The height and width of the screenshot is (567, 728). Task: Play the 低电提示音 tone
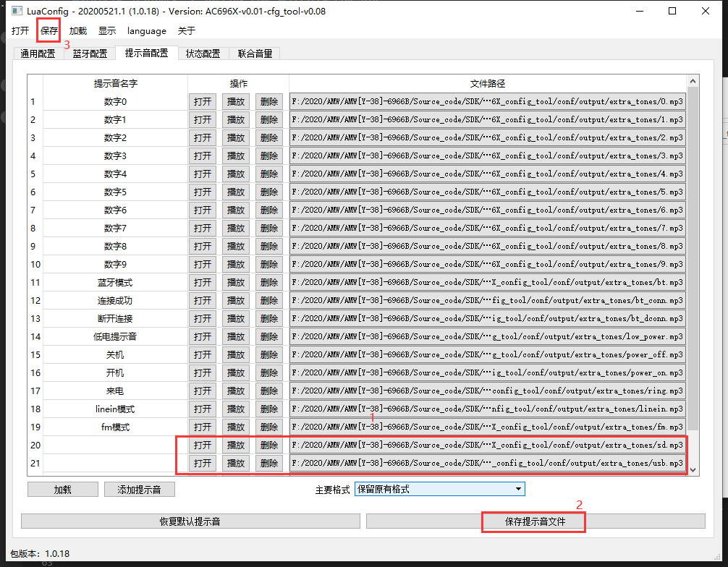[236, 337]
